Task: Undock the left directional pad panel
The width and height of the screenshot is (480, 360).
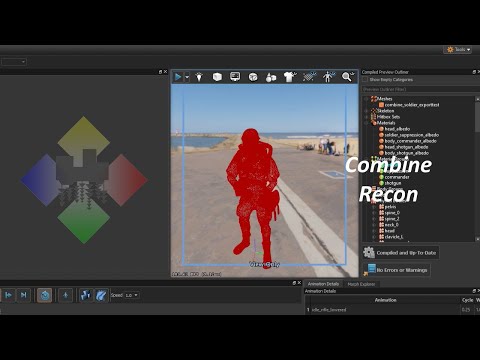Action: (x=160, y=72)
